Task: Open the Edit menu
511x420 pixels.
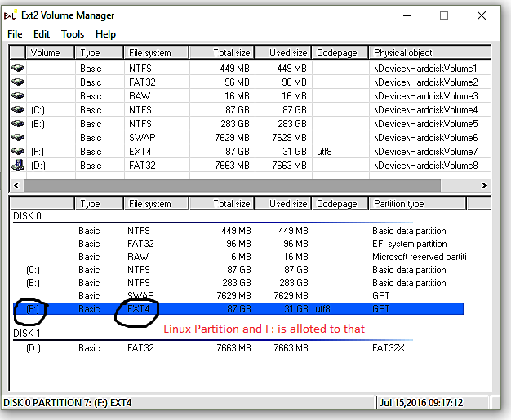Action: tap(42, 34)
